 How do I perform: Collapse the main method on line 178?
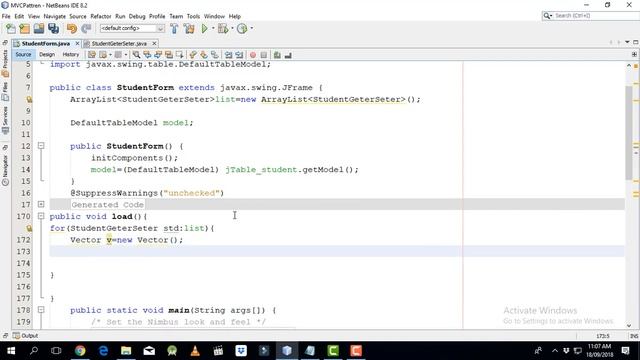[x=41, y=310]
